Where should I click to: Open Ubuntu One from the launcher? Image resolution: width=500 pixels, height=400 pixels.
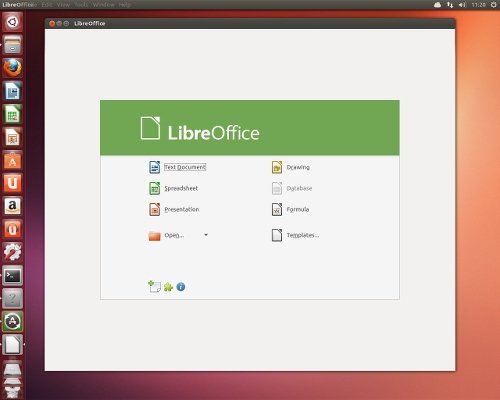coord(13,183)
